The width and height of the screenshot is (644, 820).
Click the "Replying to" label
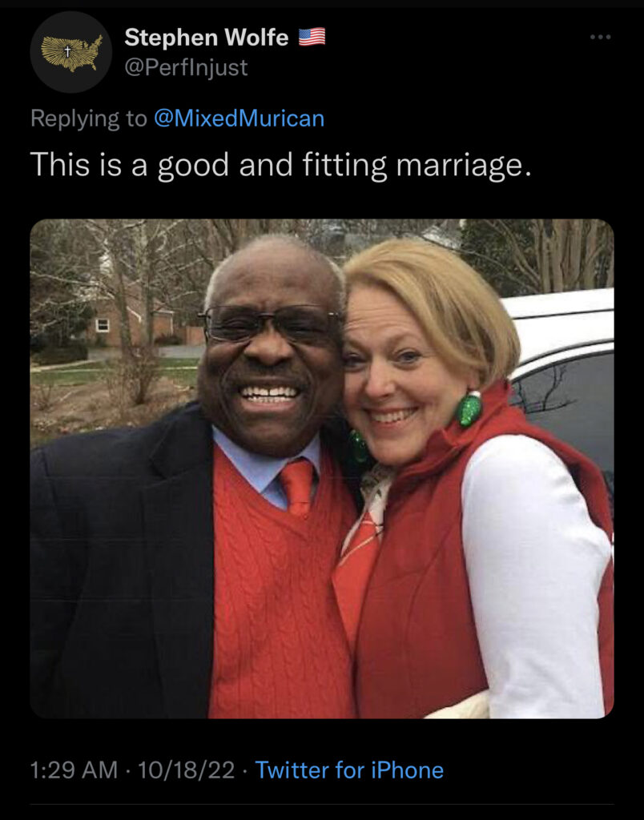88,119
